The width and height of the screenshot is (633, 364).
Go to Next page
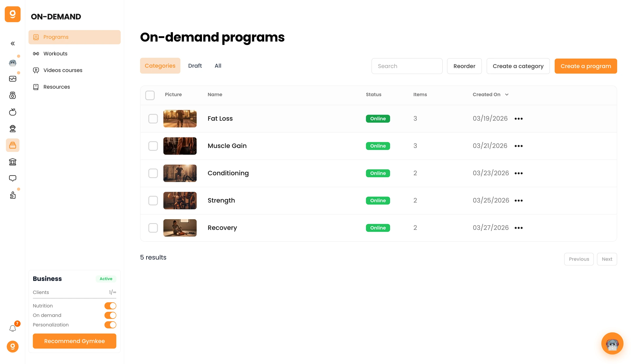pos(607,259)
